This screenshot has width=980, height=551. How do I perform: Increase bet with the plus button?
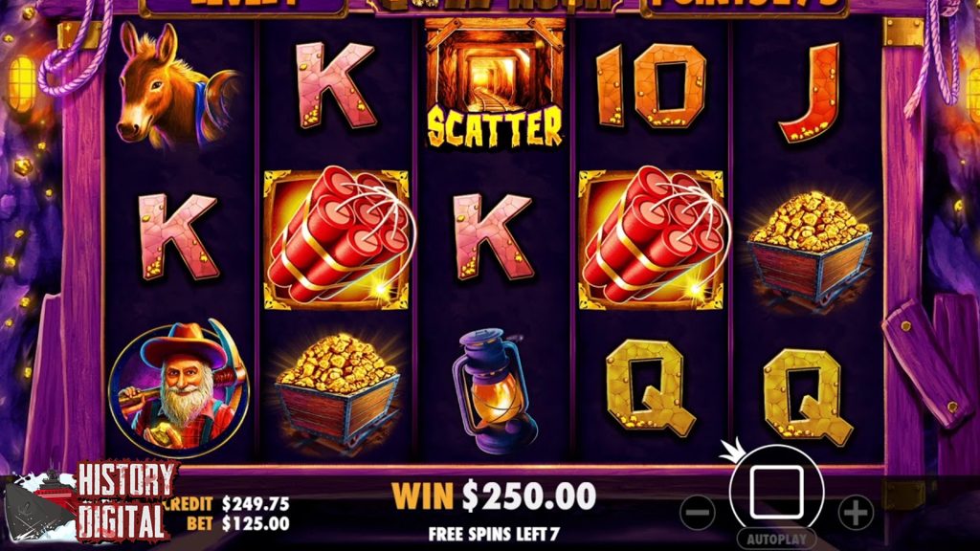(856, 513)
